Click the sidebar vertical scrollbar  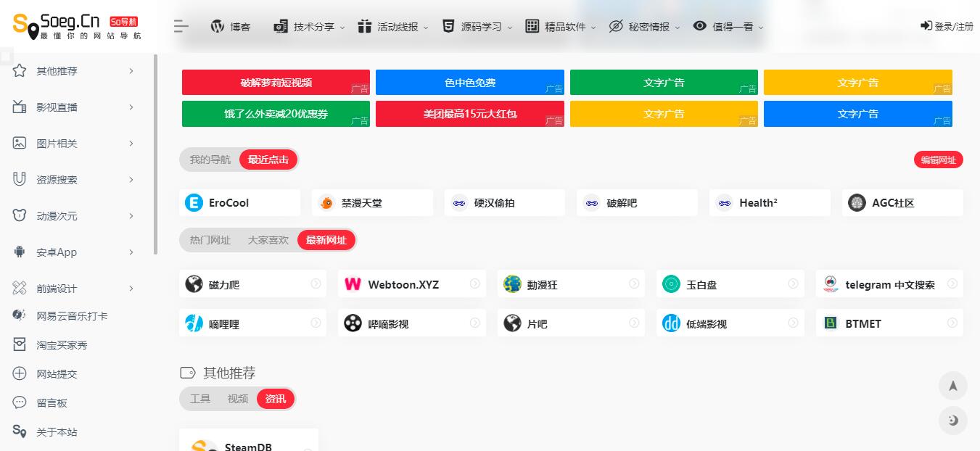pyautogui.click(x=155, y=155)
